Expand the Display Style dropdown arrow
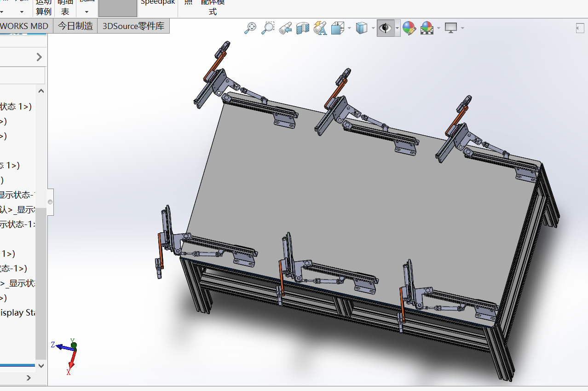The height and width of the screenshot is (391, 588). 373,28
